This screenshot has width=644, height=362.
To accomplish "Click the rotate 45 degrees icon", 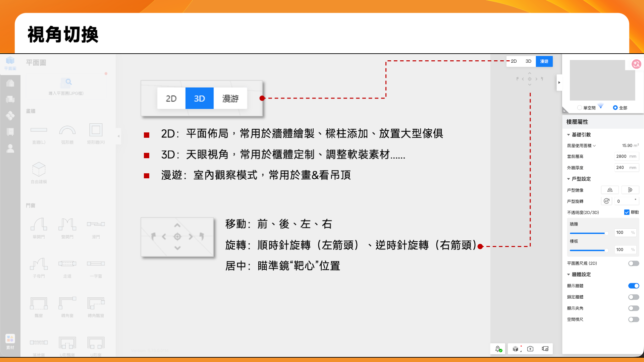I will 606,201.
